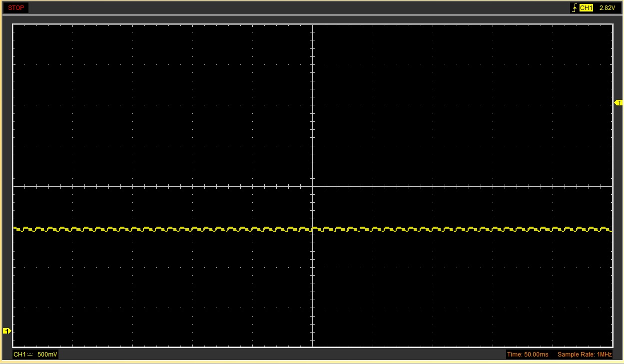This screenshot has width=624, height=364.
Task: Click the CH1 trigger source label
Action: (586, 8)
